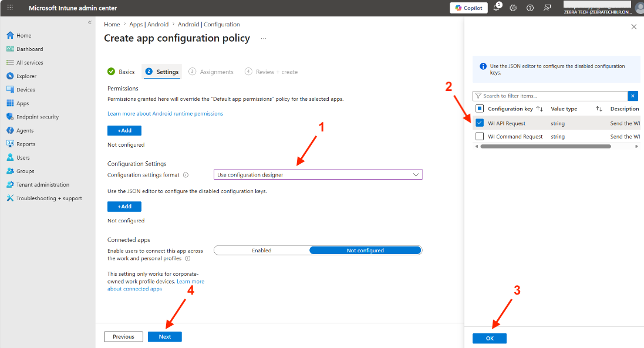Click OK in the side panel
This screenshot has width=644, height=348.
click(x=490, y=338)
